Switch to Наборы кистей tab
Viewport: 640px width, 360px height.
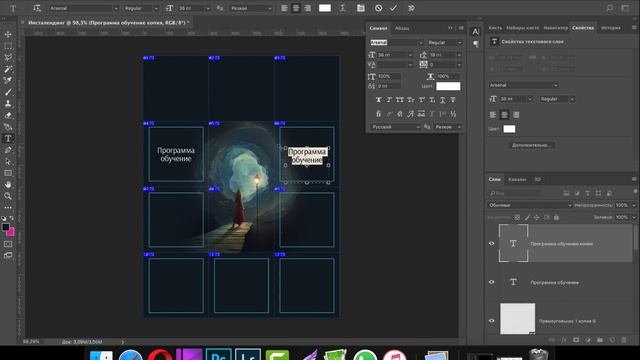[522, 28]
